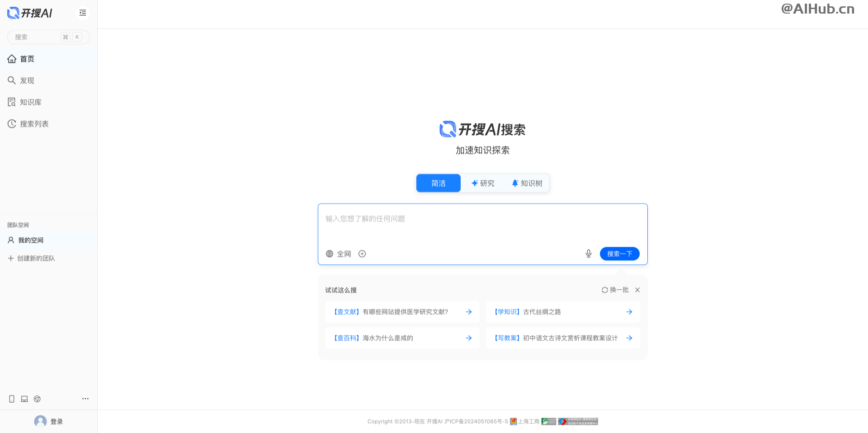Click the green footer certification badge
868x433 pixels.
[549, 421]
